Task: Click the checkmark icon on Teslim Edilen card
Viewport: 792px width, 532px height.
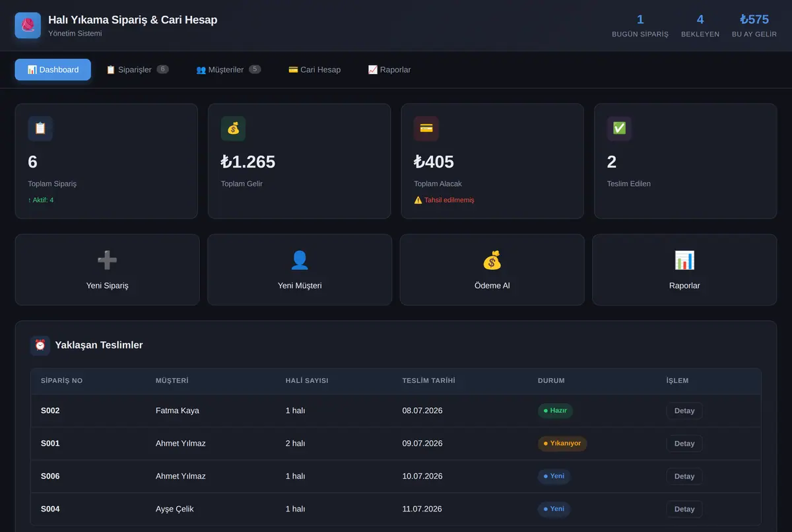Action: pos(619,129)
